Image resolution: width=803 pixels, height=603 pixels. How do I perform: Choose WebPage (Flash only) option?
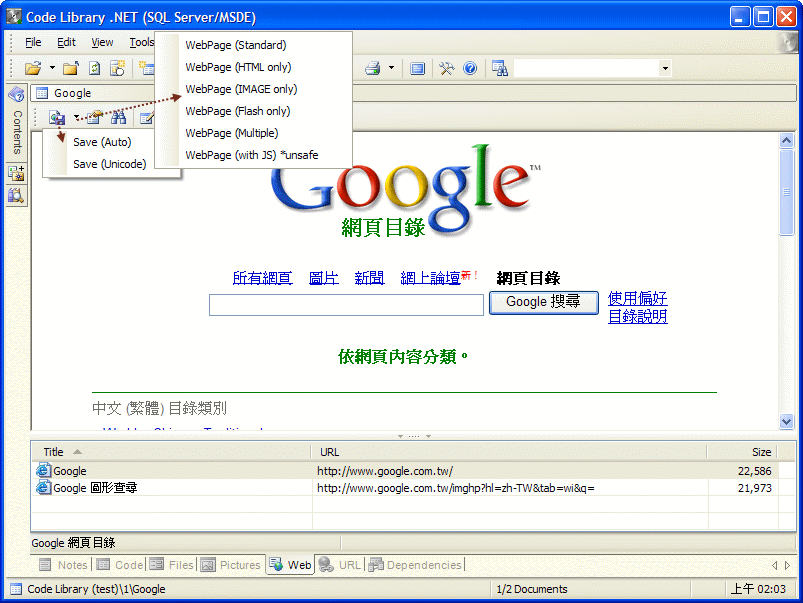click(253, 111)
